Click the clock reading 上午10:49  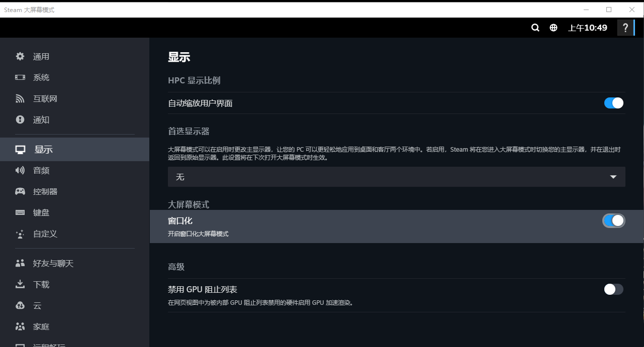click(588, 28)
